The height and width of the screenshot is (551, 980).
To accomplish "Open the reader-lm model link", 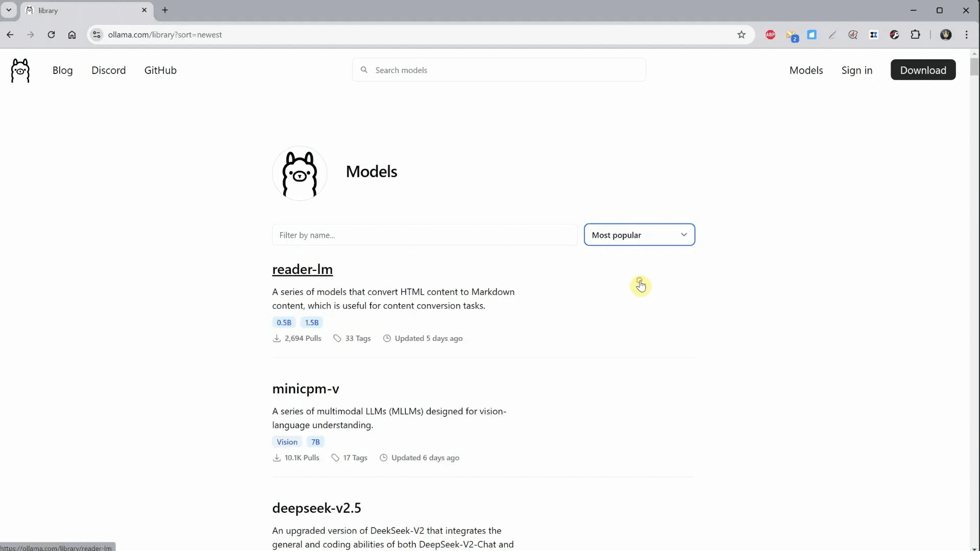I will [302, 269].
